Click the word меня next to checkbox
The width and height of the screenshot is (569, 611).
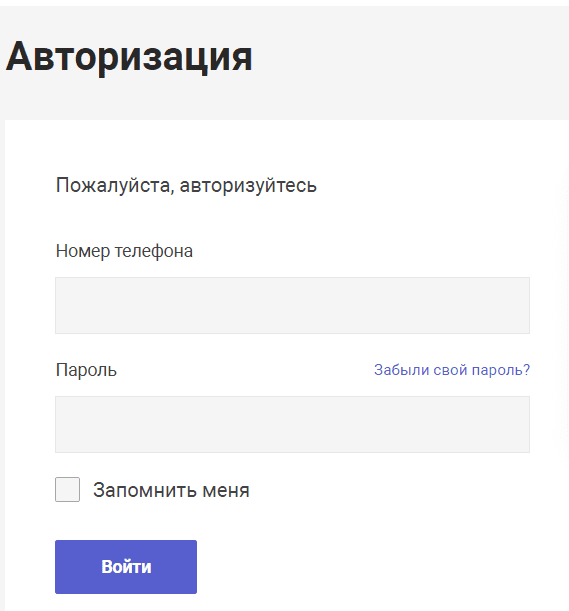[226, 490]
